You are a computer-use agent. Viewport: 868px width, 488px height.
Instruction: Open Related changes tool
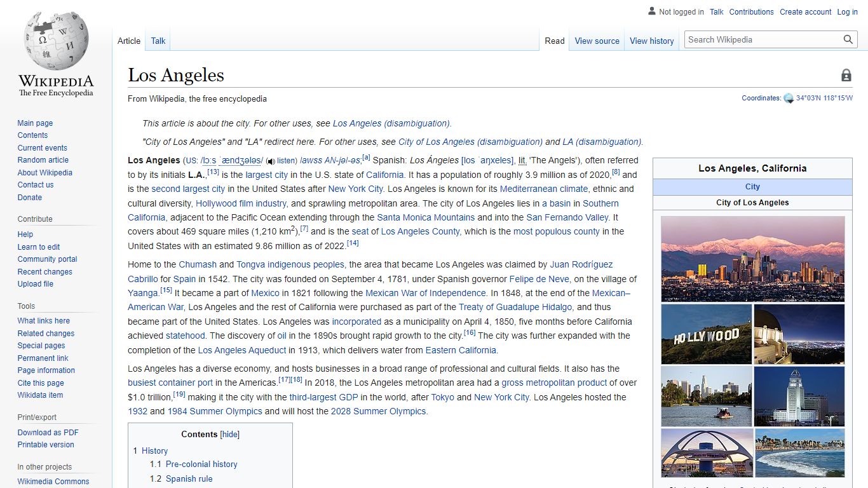click(x=46, y=334)
